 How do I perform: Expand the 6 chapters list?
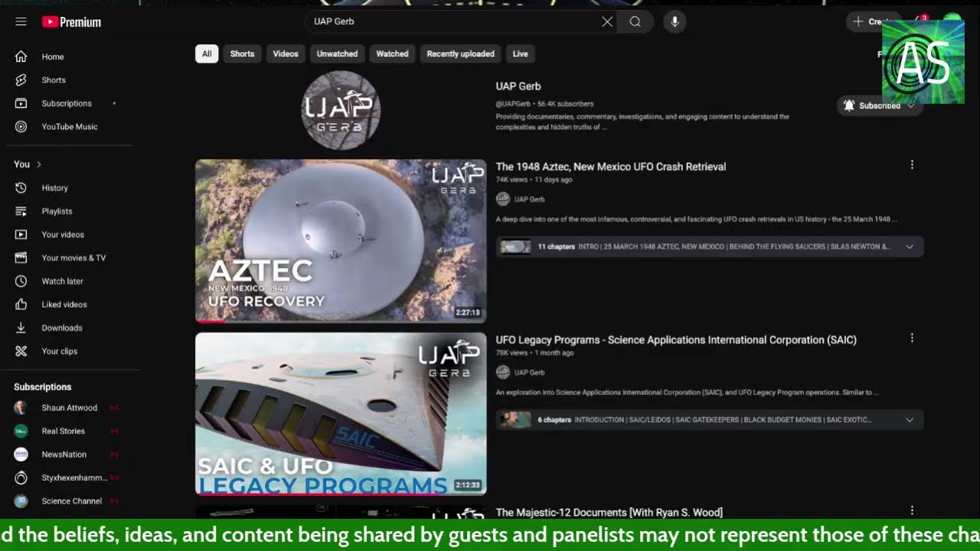[910, 419]
